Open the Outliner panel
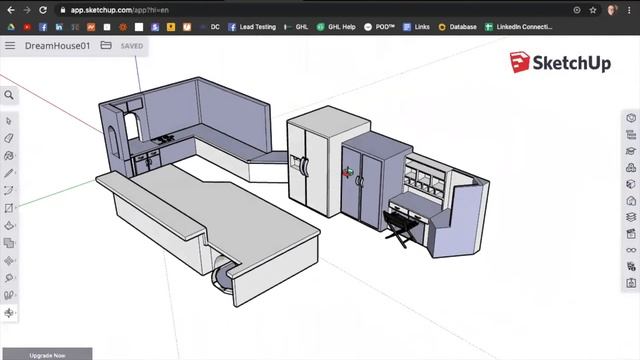640x360 pixels. [631, 134]
